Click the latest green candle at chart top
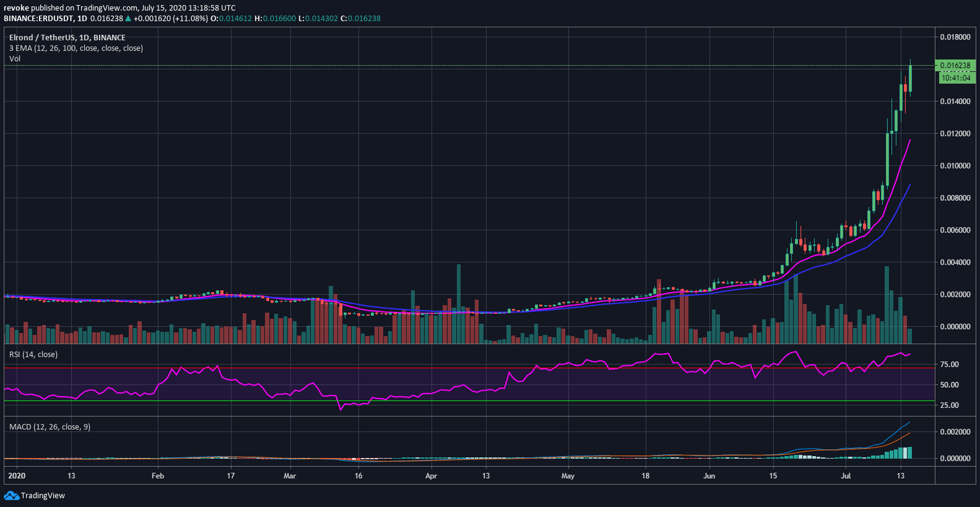This screenshot has height=507, width=980. pyautogui.click(x=910, y=78)
